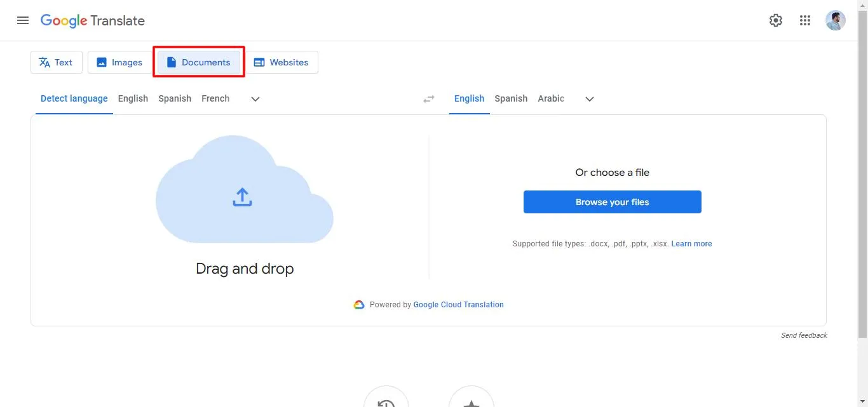
Task: Select Spanish as source language
Action: pos(174,98)
